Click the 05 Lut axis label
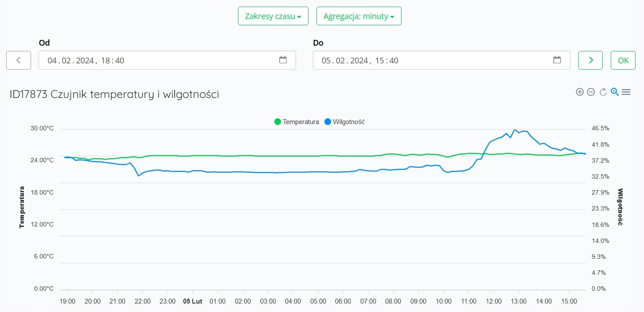Image resolution: width=644 pixels, height=312 pixels. pos(193,301)
